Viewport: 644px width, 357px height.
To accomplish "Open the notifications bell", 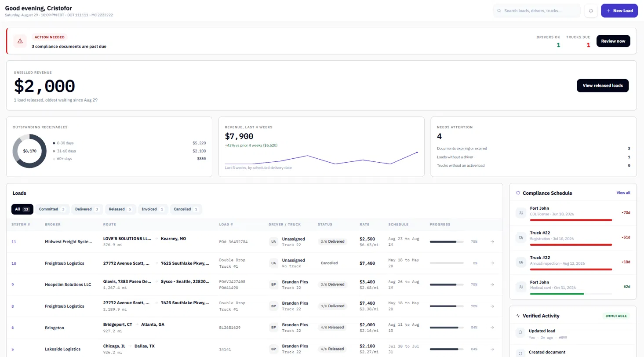I will 591,11.
